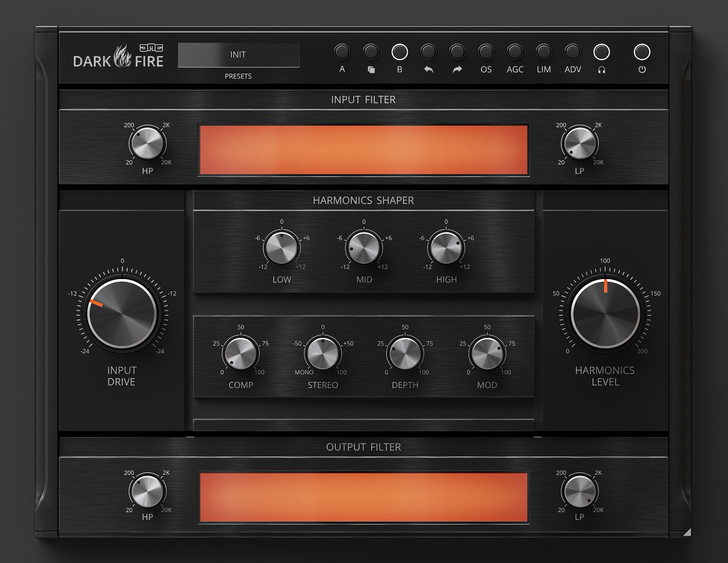
Task: Click the DEPTH knob
Action: [x=405, y=354]
